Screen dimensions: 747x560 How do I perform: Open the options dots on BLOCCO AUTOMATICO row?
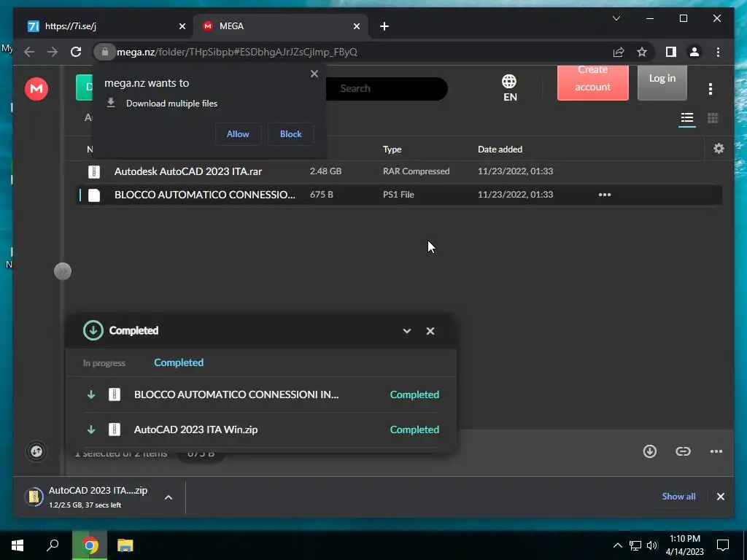[605, 195]
